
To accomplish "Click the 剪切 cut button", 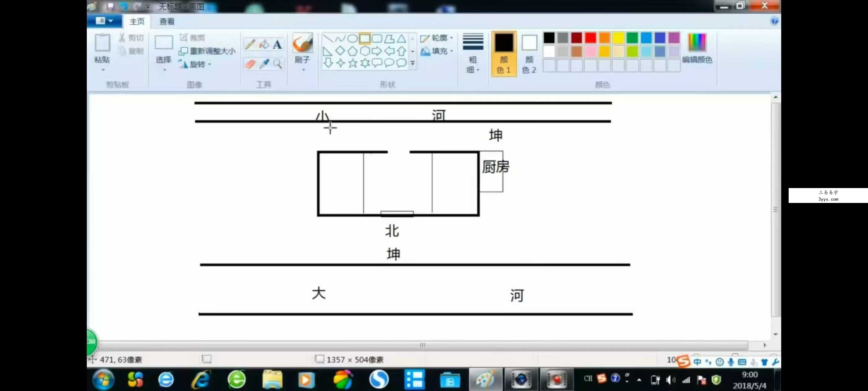I will [131, 38].
